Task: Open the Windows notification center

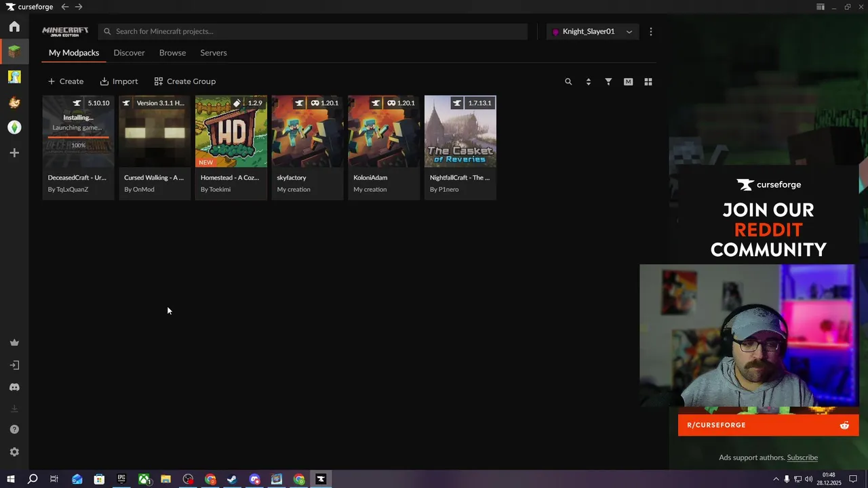Action: pos(854,479)
